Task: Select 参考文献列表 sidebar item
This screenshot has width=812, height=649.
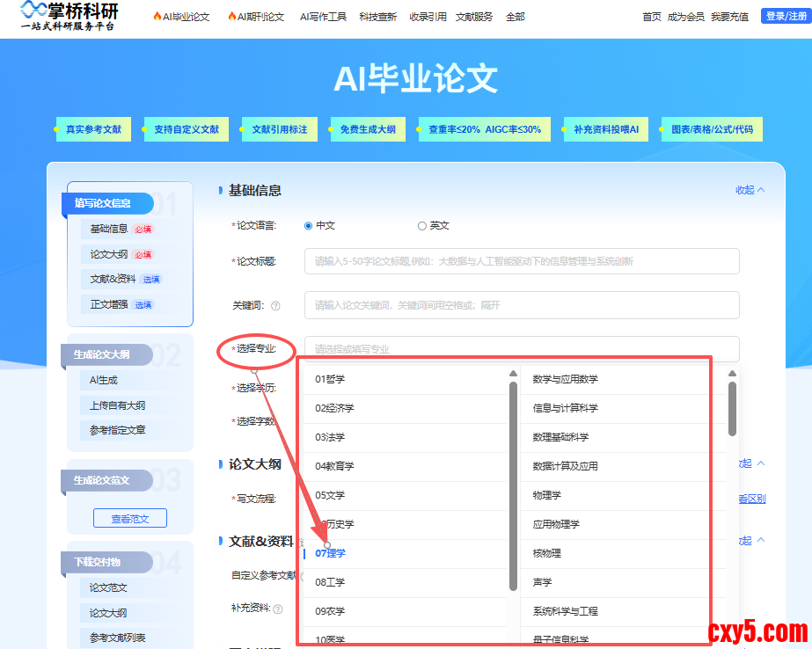Action: click(x=118, y=638)
